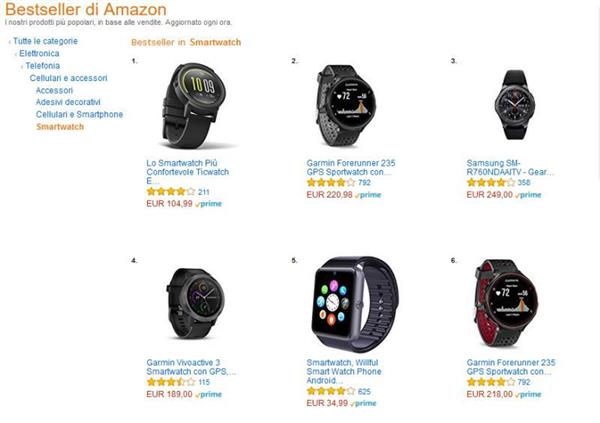
Task: View the 211 reviews for Ticwatch
Action: tap(204, 192)
